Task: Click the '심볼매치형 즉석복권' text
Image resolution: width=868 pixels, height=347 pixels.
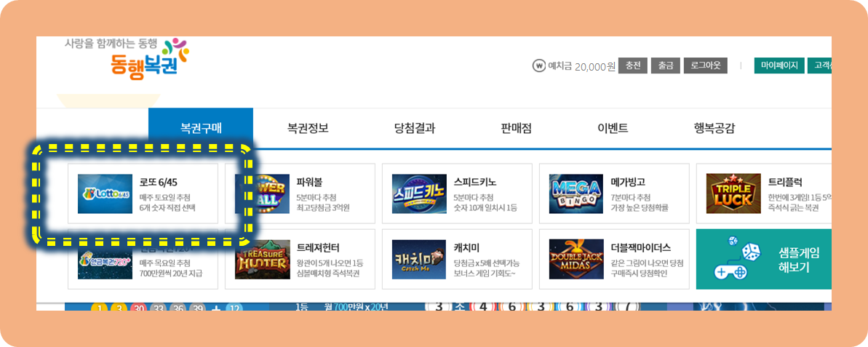Action: point(328,274)
